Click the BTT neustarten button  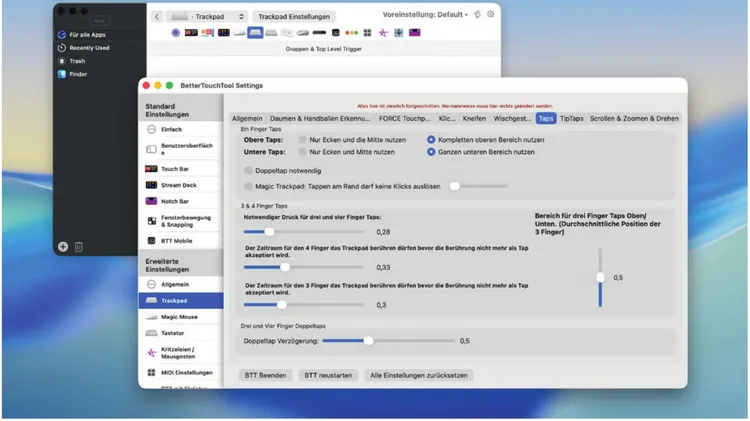pyautogui.click(x=326, y=375)
